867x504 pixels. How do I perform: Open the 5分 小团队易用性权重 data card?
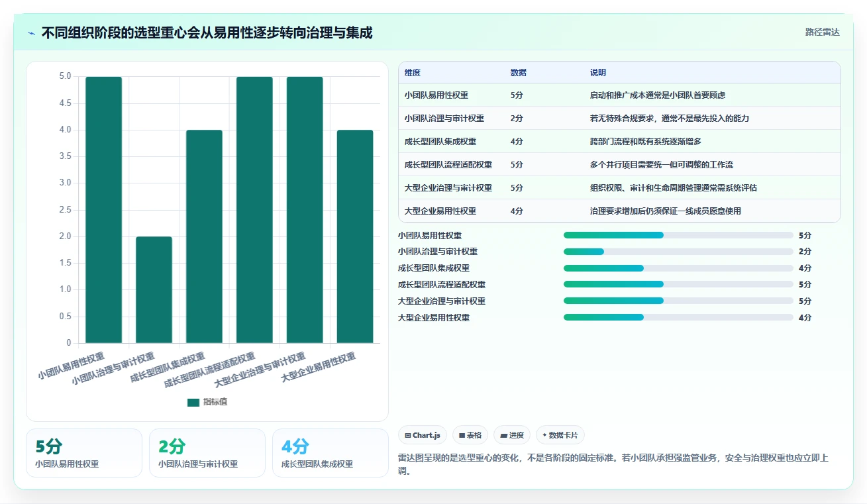tap(84, 453)
